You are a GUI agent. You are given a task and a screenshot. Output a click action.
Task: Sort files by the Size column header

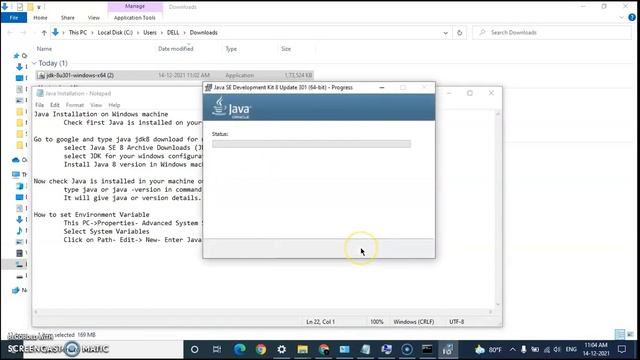[x=286, y=49]
